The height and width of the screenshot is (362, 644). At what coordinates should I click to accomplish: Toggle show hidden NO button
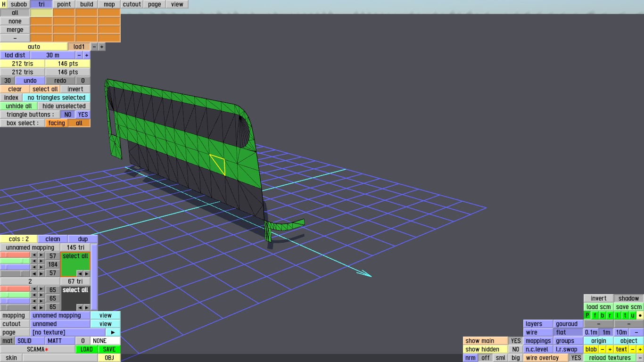pos(516,349)
